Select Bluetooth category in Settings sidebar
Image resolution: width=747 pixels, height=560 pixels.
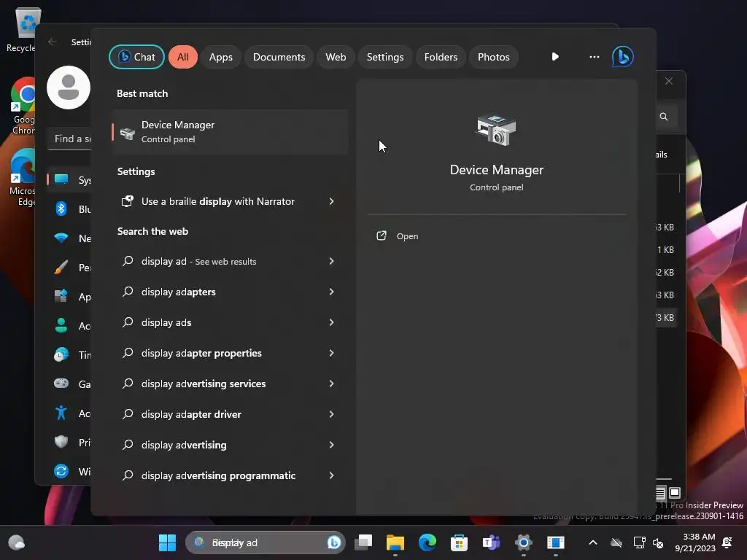pyautogui.click(x=69, y=209)
